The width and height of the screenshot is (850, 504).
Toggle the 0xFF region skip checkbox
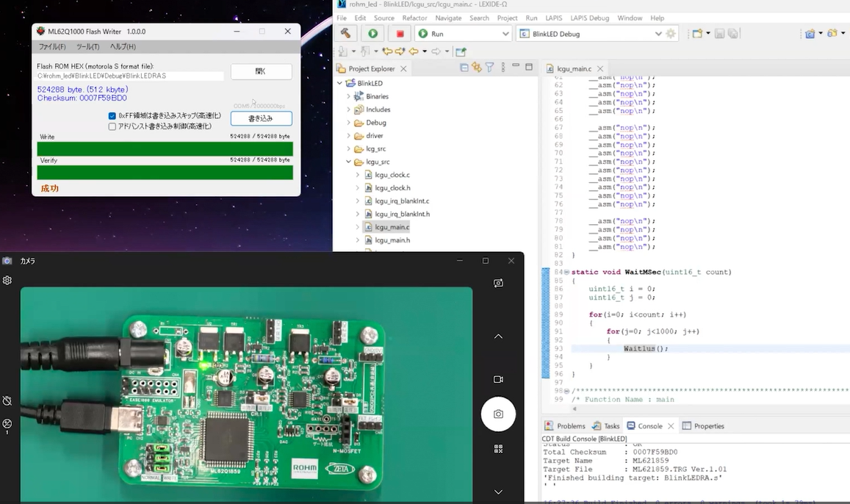tap(112, 116)
